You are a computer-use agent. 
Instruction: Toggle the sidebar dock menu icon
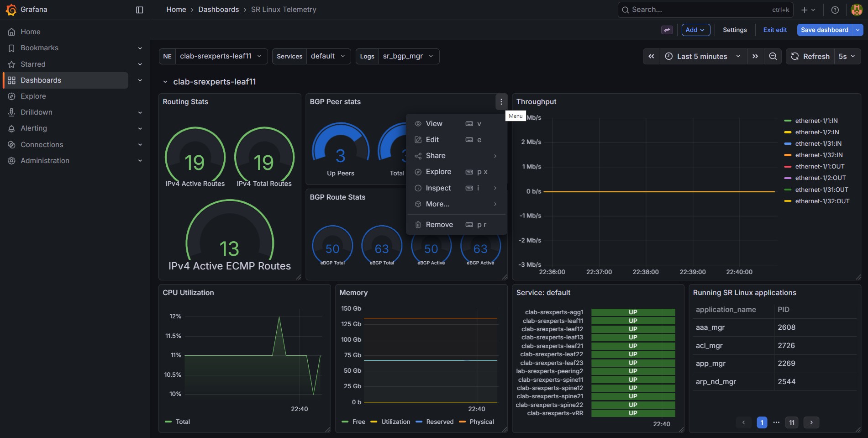140,10
